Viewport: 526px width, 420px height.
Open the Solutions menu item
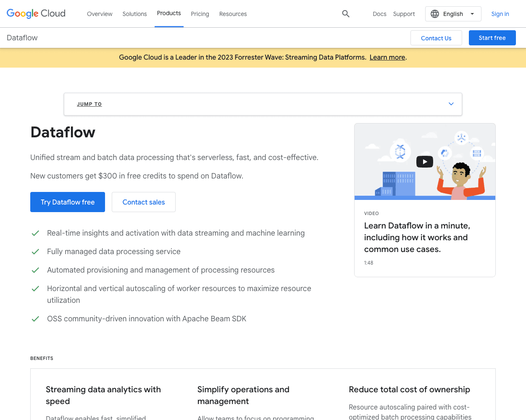tap(135, 14)
